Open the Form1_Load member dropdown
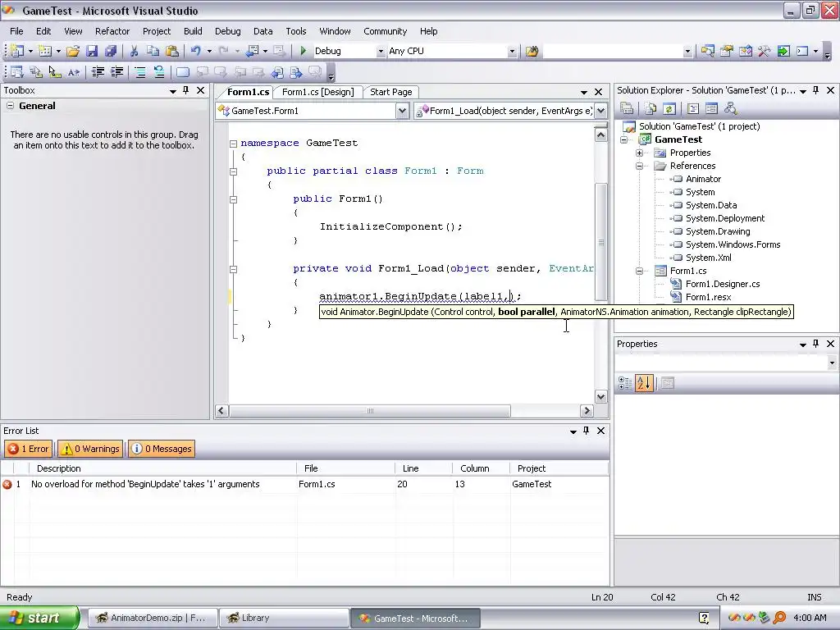The height and width of the screenshot is (630, 840). pos(601,111)
